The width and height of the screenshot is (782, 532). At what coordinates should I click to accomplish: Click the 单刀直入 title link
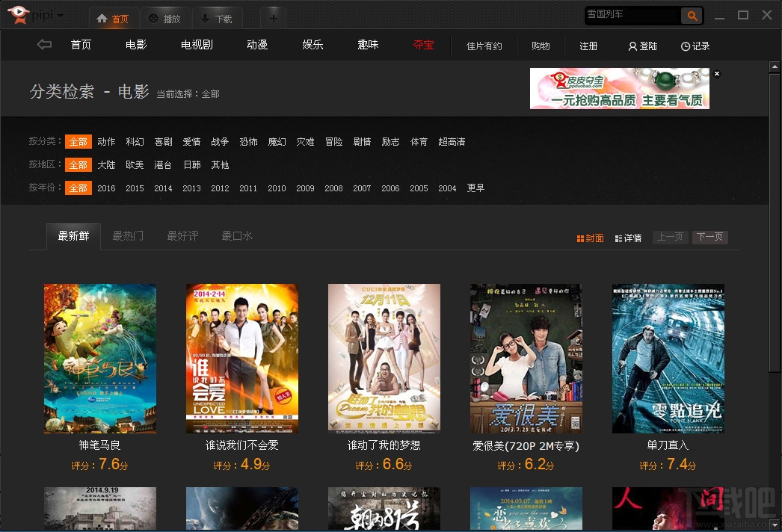coord(668,445)
